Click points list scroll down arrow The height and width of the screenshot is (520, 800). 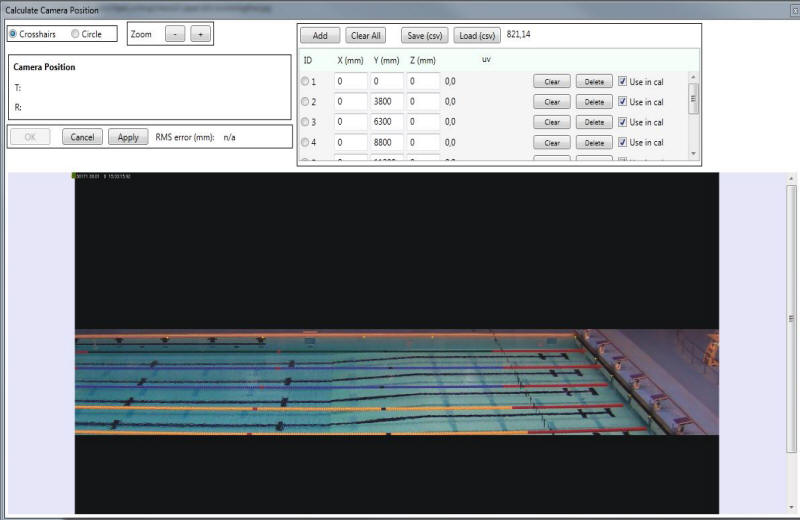click(x=693, y=154)
